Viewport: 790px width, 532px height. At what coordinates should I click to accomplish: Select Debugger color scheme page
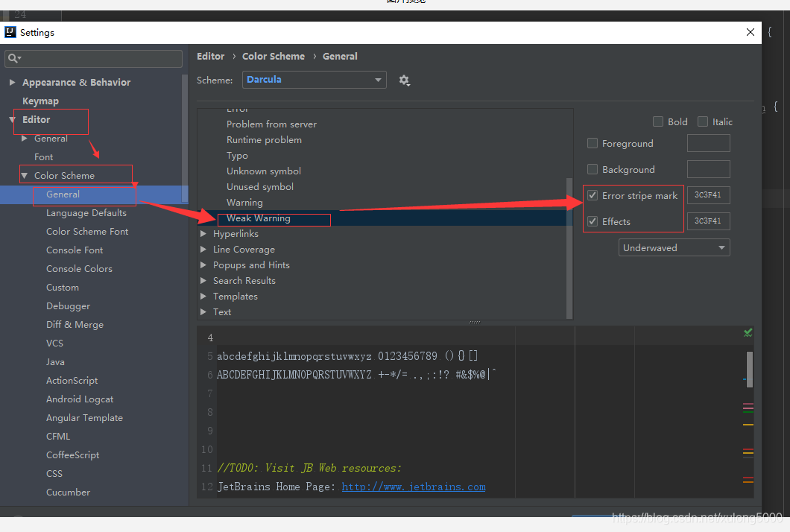(68, 305)
